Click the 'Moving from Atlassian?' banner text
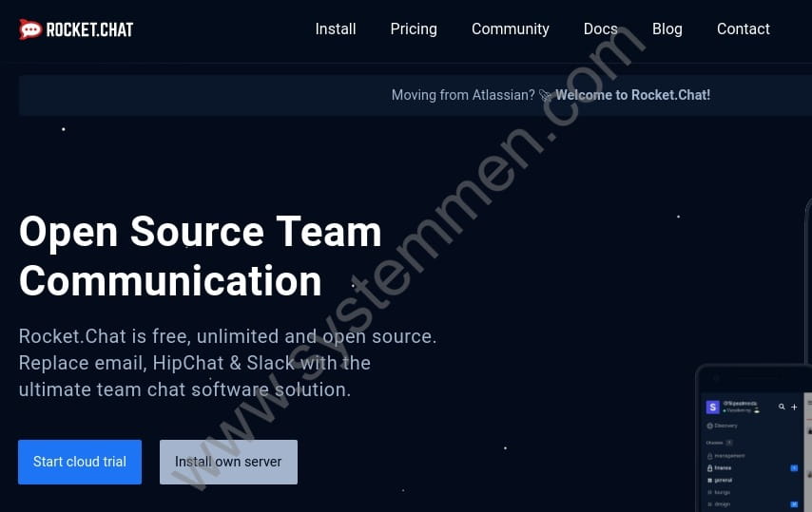812x512 pixels. coord(463,95)
